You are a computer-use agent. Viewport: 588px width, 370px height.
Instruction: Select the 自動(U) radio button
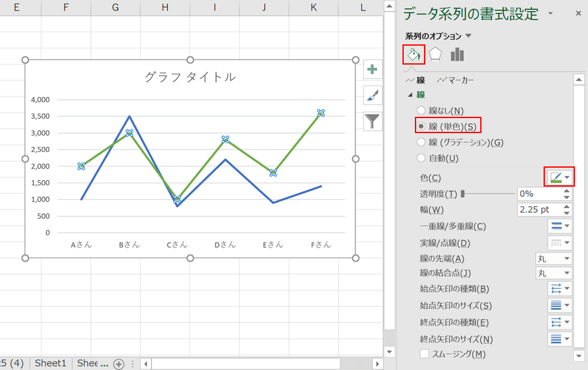[421, 158]
